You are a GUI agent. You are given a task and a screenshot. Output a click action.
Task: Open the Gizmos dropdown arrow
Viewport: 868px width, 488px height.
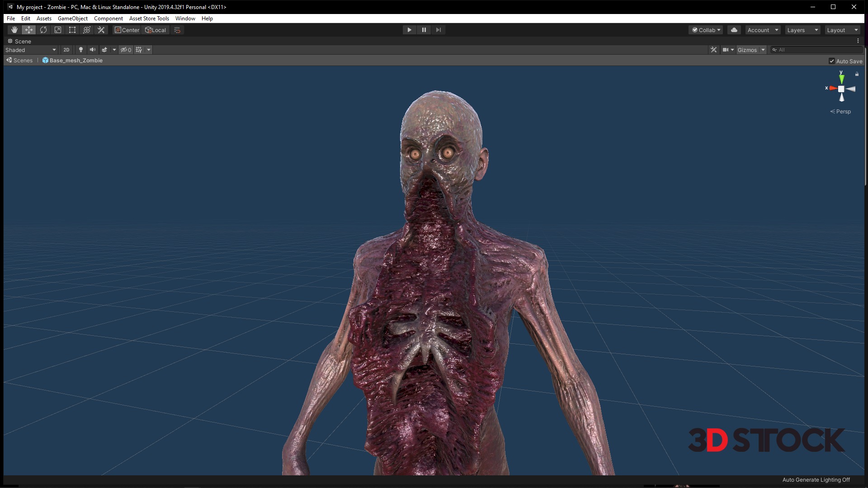[763, 50]
